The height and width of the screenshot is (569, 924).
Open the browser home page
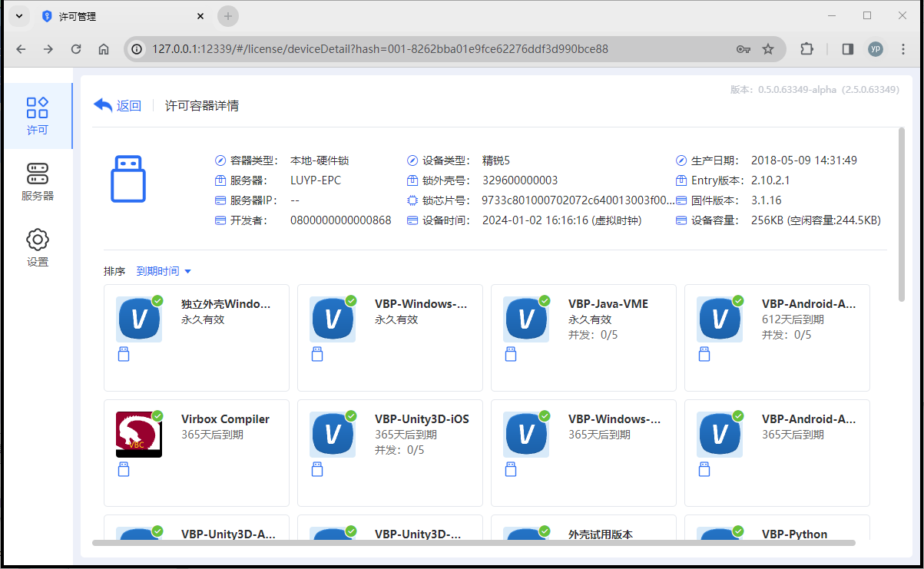pos(104,49)
